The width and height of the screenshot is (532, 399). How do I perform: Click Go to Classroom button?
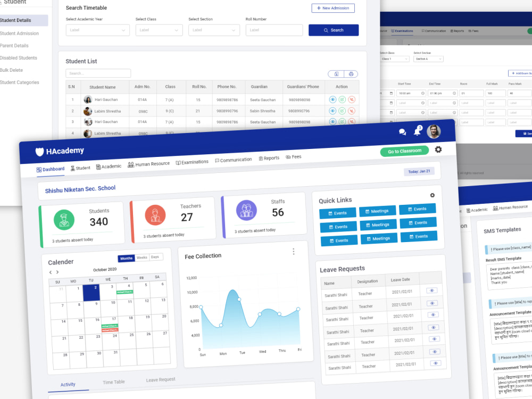(404, 151)
